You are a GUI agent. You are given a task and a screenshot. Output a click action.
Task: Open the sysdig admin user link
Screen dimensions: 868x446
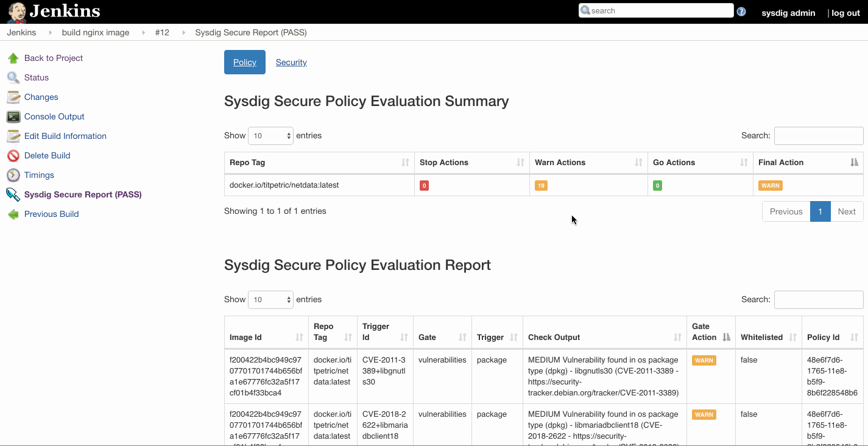788,13
